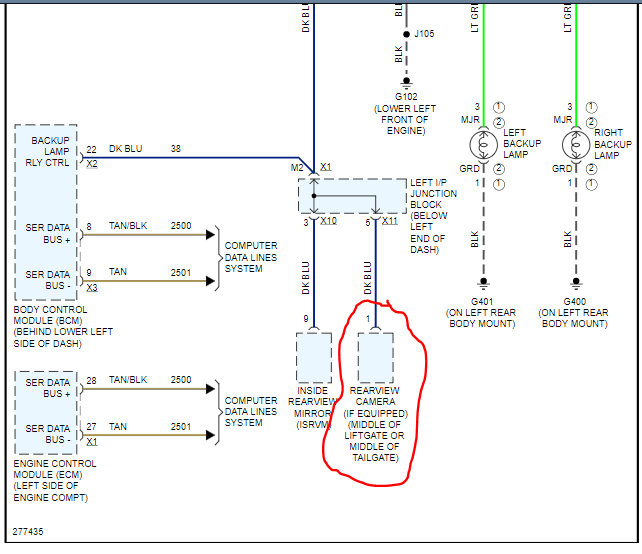This screenshot has width=642, height=554.
Task: Click "(LEFT SIDE OF ENGINE COMPT)" text
Action: point(51,492)
